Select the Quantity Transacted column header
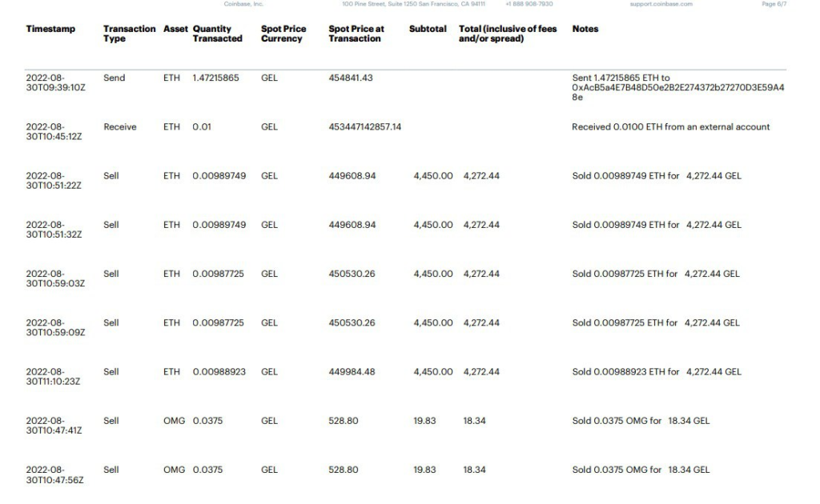The image size is (820, 504). point(218,34)
